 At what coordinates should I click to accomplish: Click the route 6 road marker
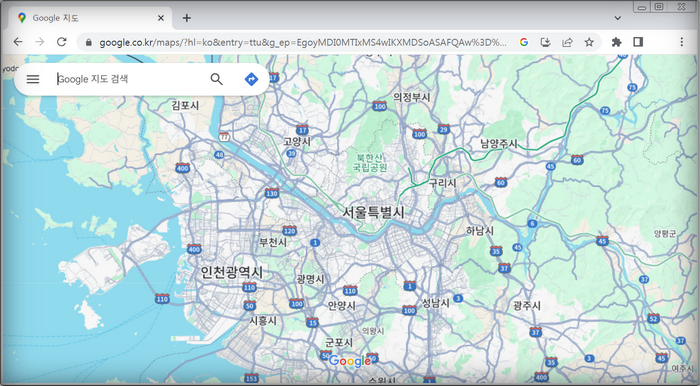click(x=532, y=224)
